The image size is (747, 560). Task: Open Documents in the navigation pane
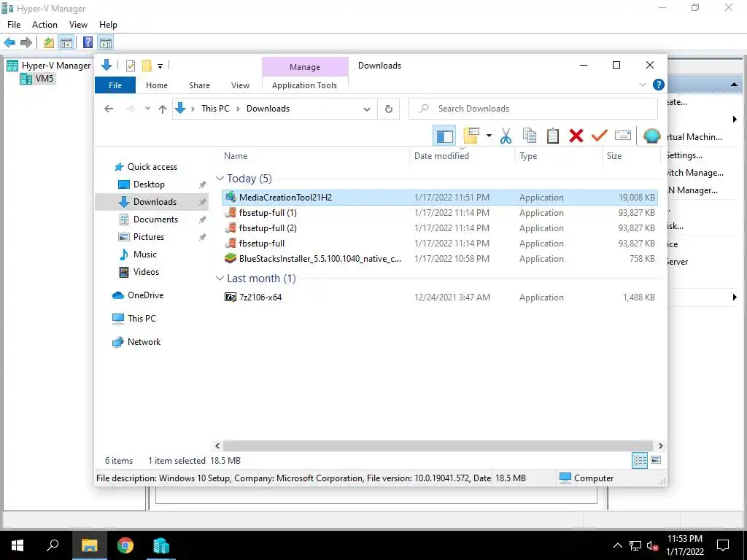click(x=155, y=219)
